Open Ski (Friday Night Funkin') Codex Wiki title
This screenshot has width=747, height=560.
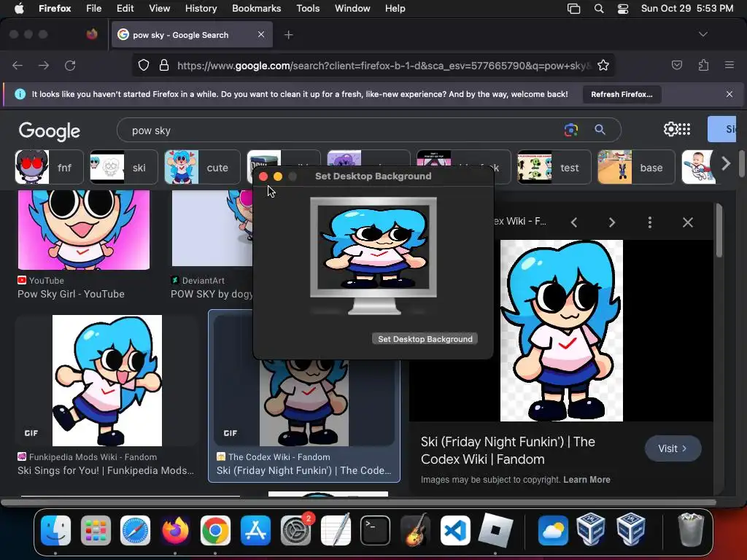tap(508, 451)
